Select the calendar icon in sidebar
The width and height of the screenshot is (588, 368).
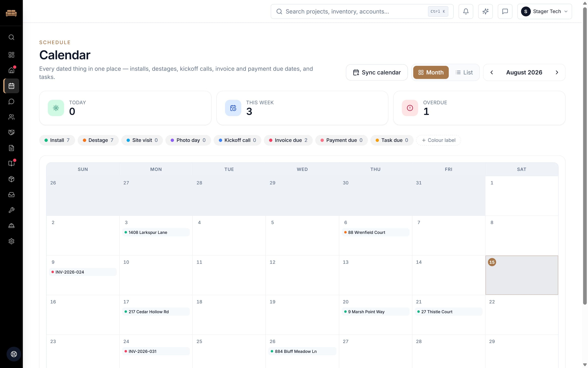[x=11, y=86]
